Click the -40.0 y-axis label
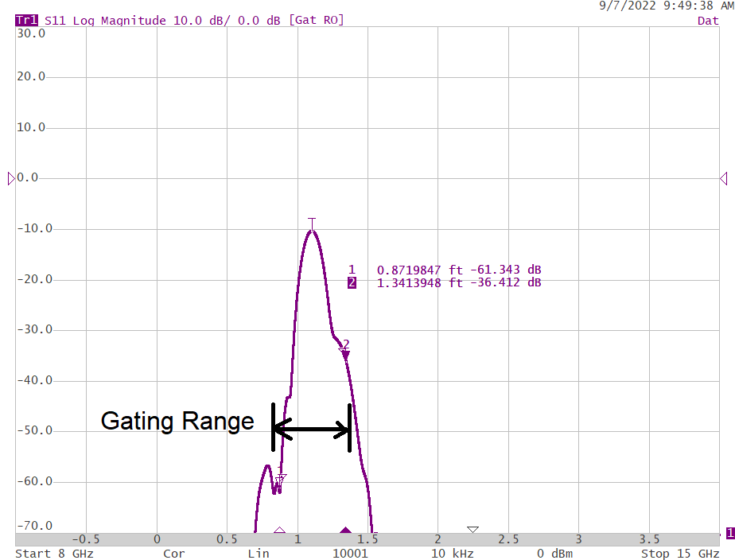735x560 pixels. pyautogui.click(x=35, y=380)
